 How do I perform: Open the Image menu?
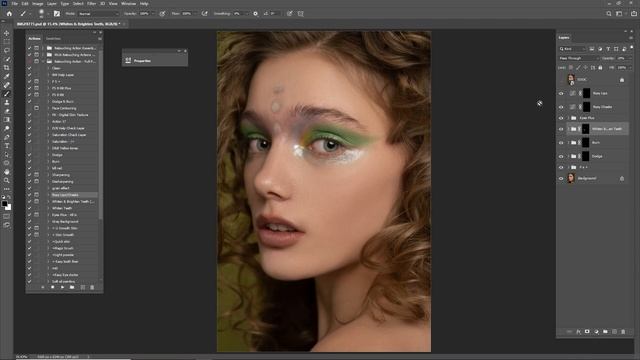coord(38,3)
